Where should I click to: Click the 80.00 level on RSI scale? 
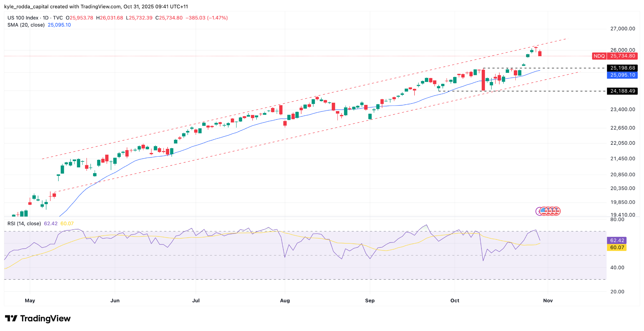click(617, 220)
